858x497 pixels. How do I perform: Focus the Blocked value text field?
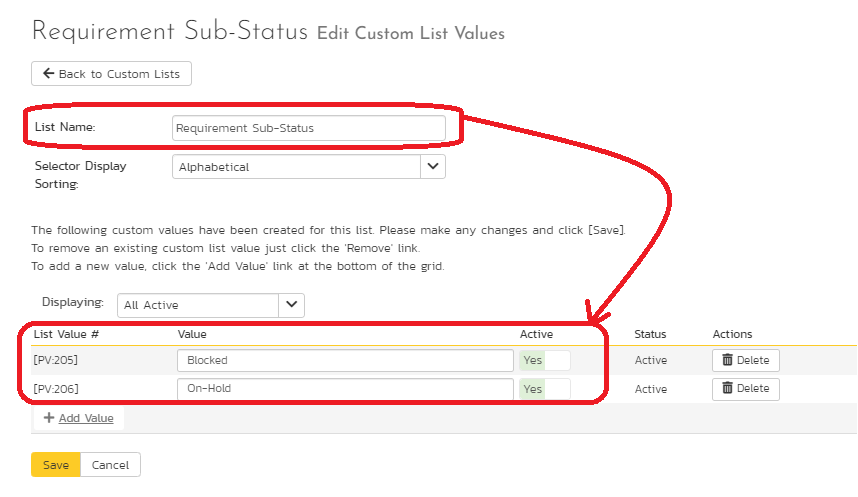[x=345, y=360]
